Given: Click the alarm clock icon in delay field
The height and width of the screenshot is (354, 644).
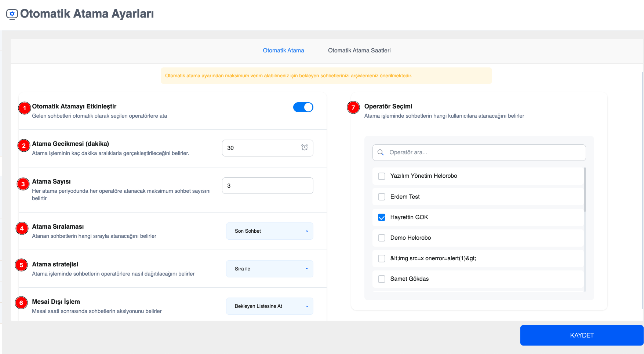Looking at the screenshot, I should (305, 147).
